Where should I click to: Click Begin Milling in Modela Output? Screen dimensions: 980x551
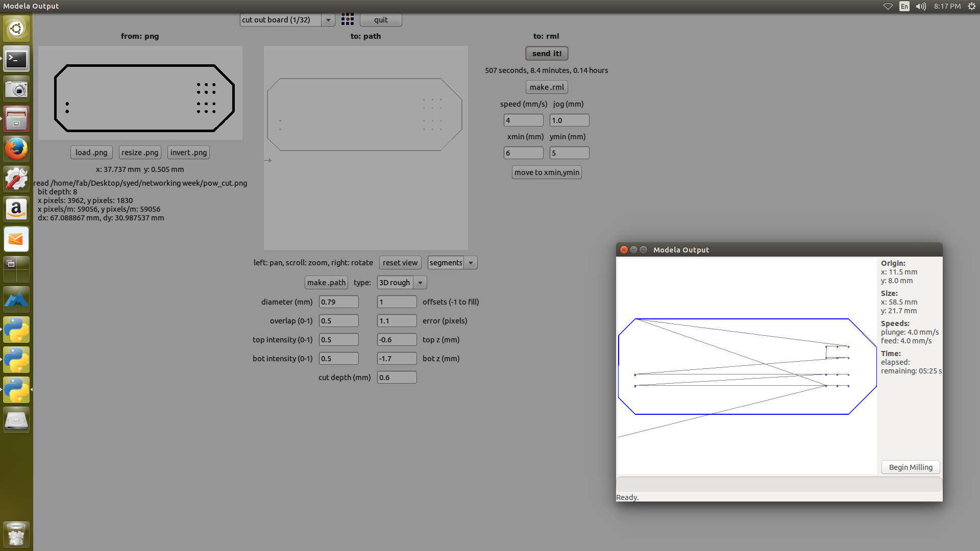coord(910,467)
